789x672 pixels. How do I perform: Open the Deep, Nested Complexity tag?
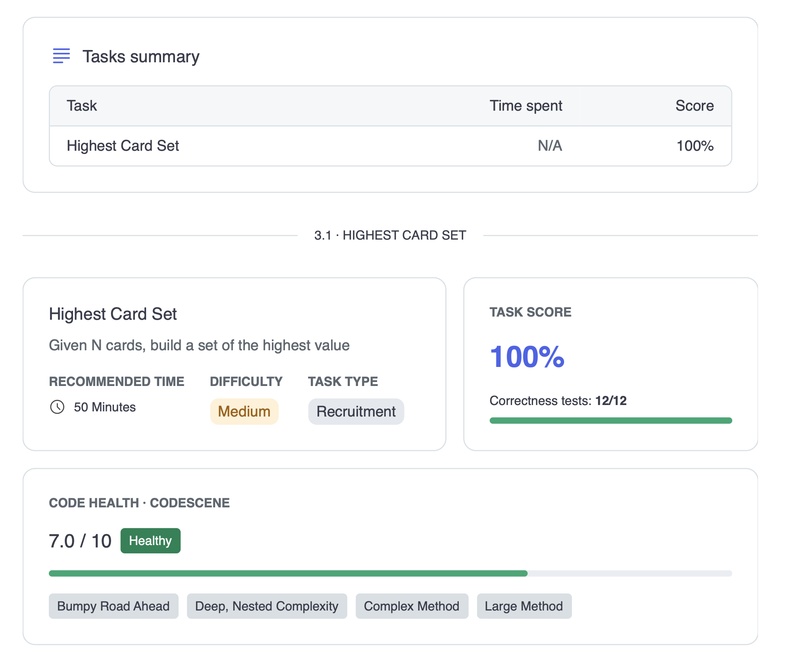pos(267,606)
